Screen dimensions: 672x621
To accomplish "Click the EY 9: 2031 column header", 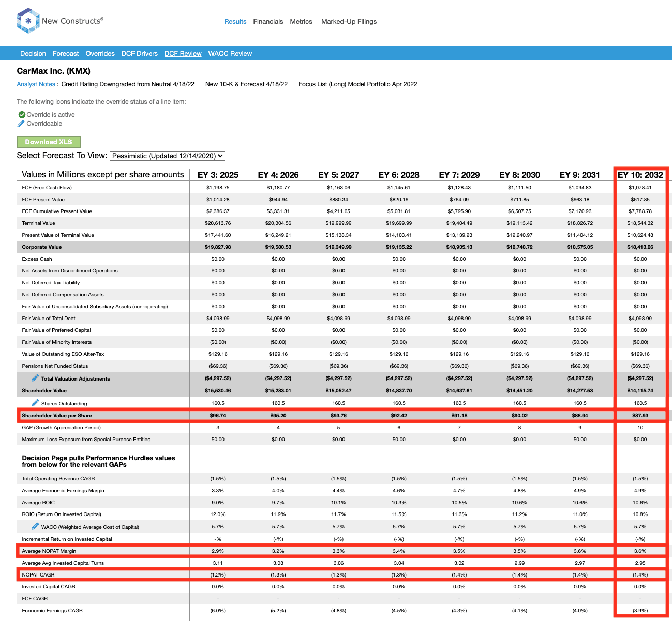I will coord(580,175).
